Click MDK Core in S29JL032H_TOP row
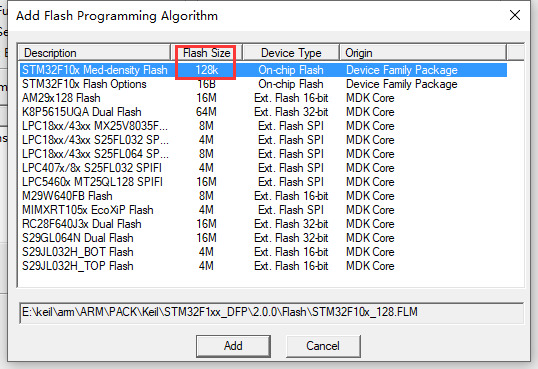The height and width of the screenshot is (369, 538). [370, 266]
